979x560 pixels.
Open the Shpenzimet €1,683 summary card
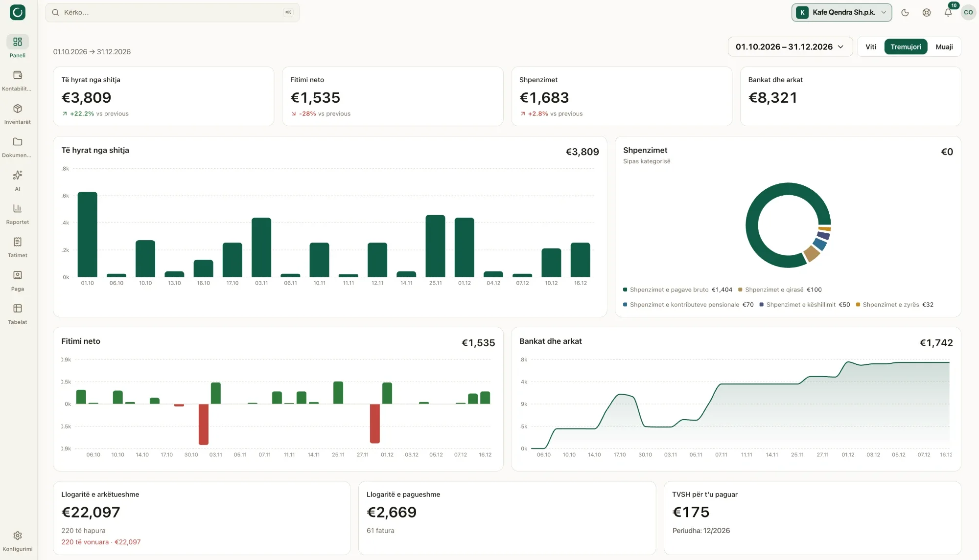(622, 96)
